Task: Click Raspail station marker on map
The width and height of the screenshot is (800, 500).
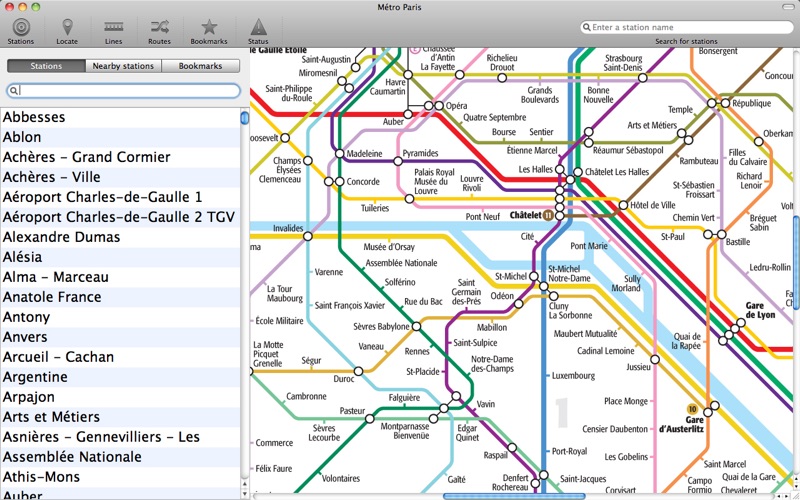Action: point(512,447)
